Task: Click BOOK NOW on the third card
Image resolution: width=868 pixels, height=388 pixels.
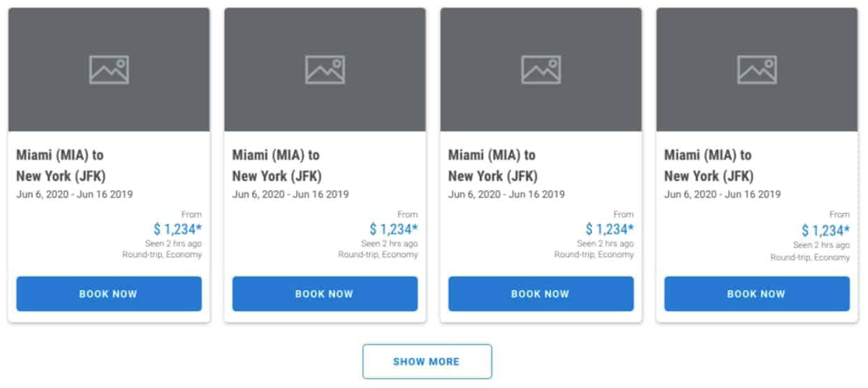Action: 541,294
